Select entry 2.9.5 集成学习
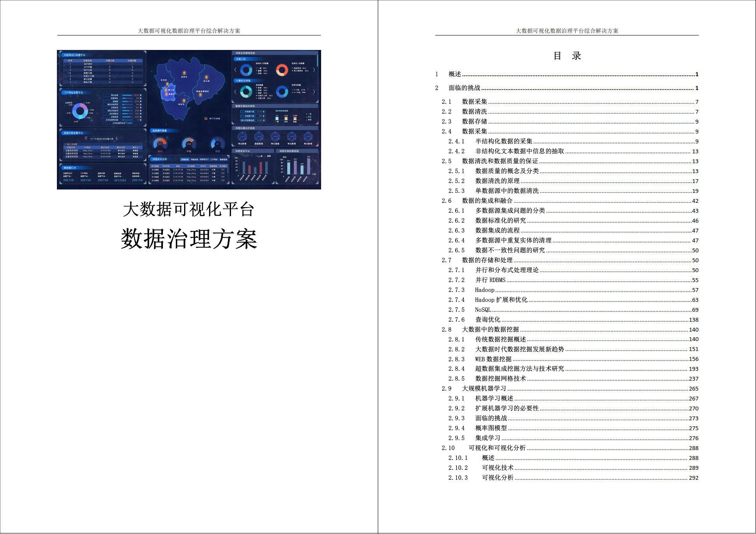Image resolution: width=756 pixels, height=534 pixels. point(573,438)
